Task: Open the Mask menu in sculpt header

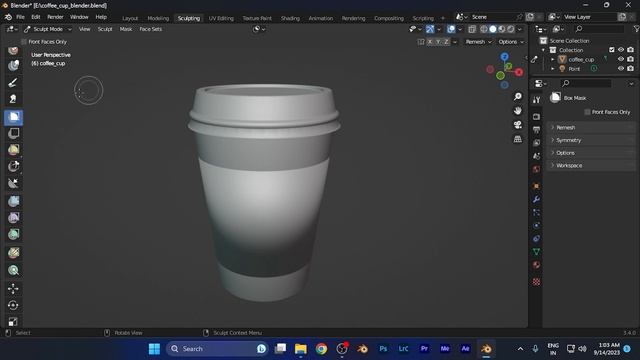Action: click(x=126, y=29)
